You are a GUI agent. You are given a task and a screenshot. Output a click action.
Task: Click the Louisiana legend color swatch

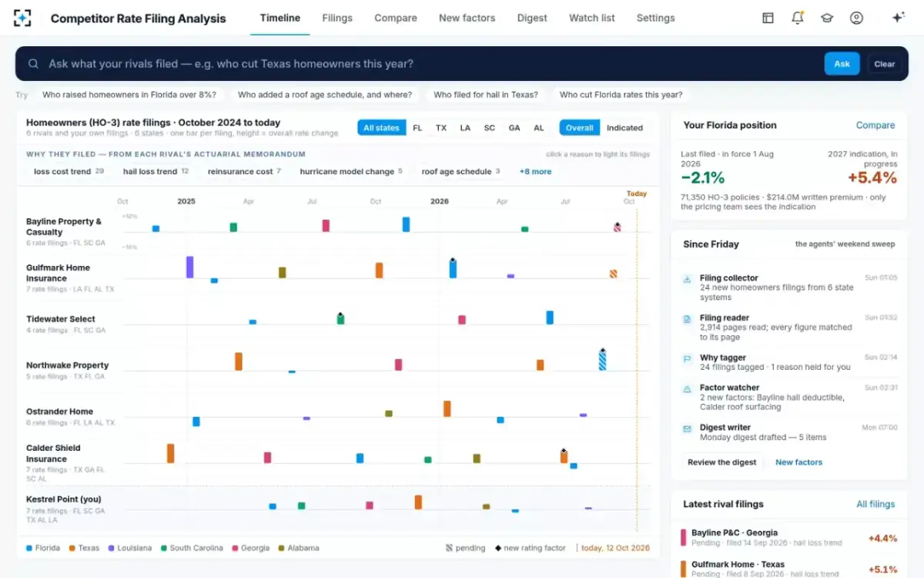click(x=111, y=548)
